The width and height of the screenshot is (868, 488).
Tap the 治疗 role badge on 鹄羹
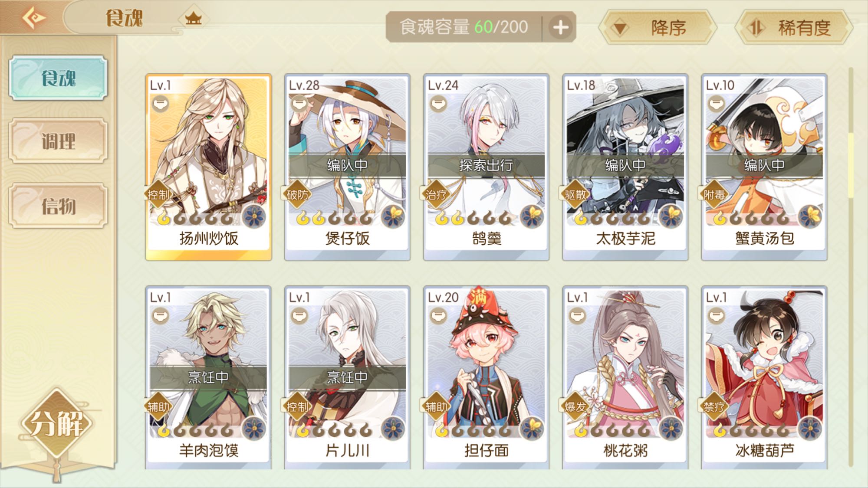pos(436,195)
